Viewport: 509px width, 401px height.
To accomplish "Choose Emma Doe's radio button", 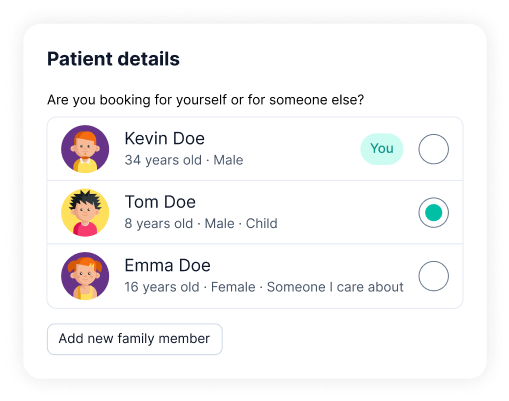I will (433, 276).
